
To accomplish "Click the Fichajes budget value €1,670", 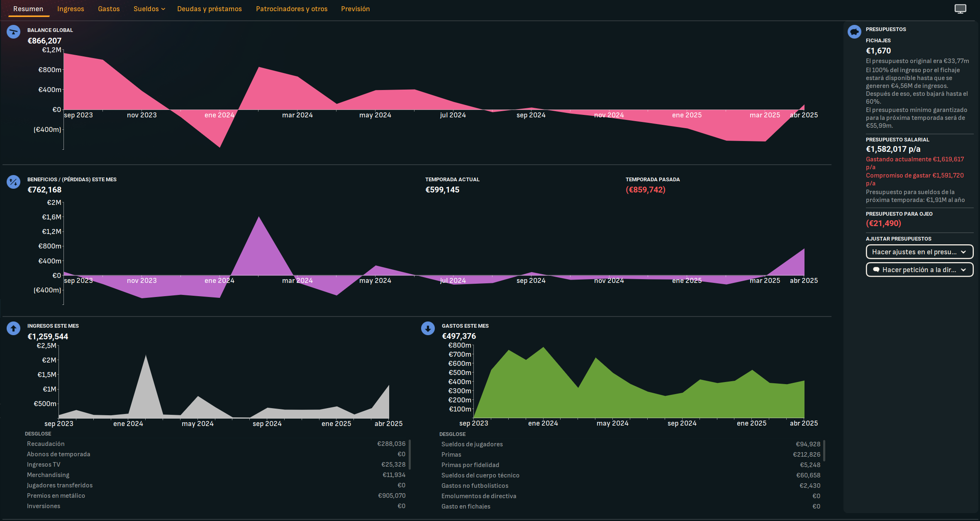I will tap(878, 51).
